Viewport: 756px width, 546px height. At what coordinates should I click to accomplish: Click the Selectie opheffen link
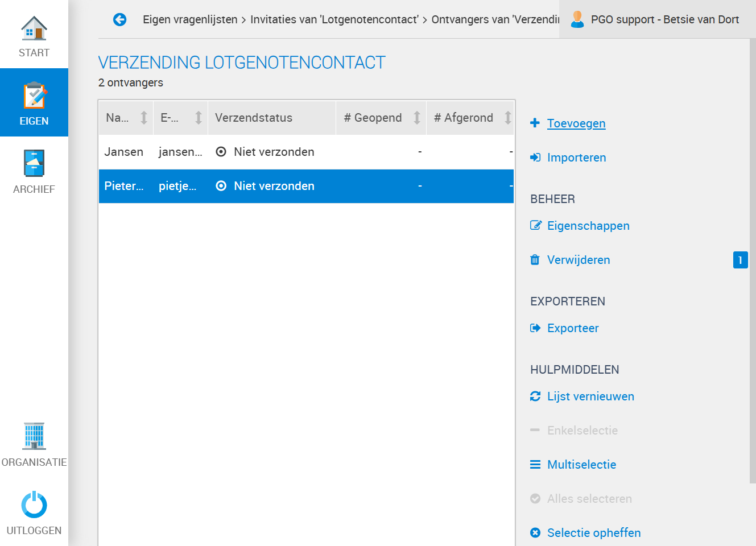[x=594, y=533]
